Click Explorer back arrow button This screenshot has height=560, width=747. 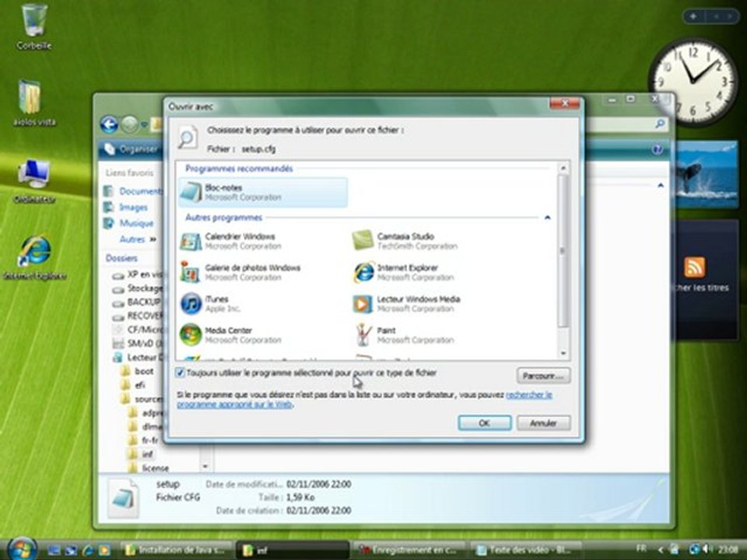tap(109, 124)
